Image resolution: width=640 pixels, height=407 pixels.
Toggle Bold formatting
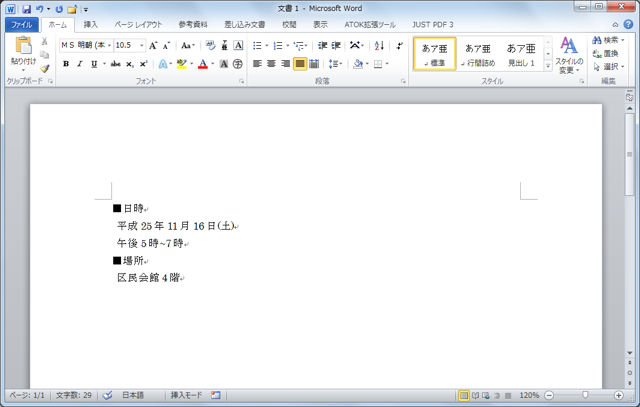(66, 64)
